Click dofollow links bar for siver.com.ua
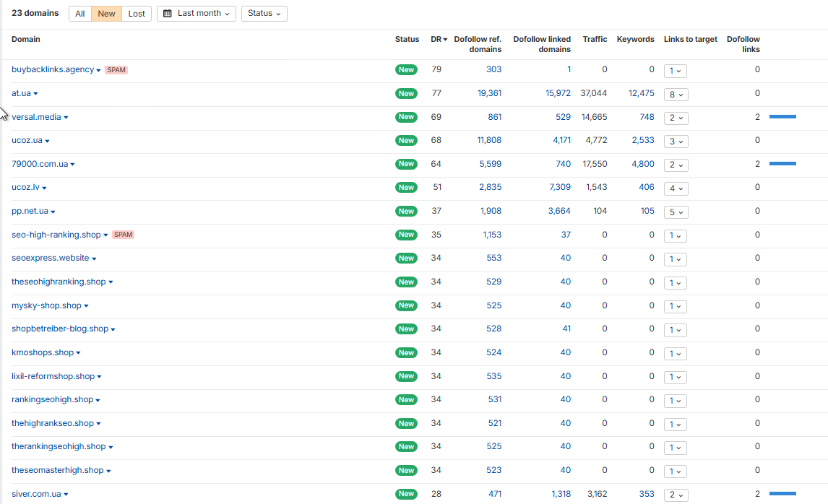Viewport: 828px width, 504px height. coord(782,493)
